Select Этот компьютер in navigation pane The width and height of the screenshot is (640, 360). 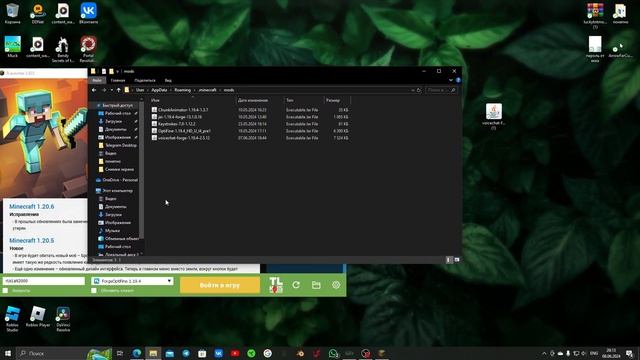pyautogui.click(x=114, y=191)
